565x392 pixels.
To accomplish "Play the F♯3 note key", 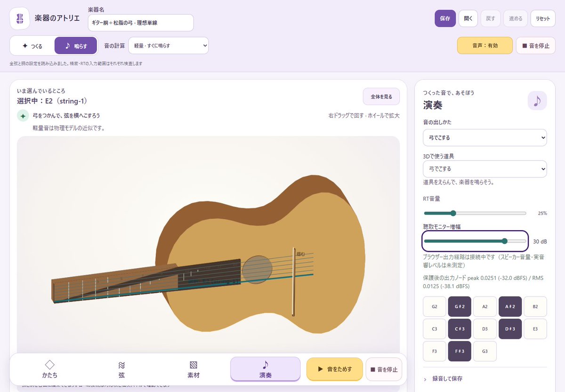I will click(460, 351).
